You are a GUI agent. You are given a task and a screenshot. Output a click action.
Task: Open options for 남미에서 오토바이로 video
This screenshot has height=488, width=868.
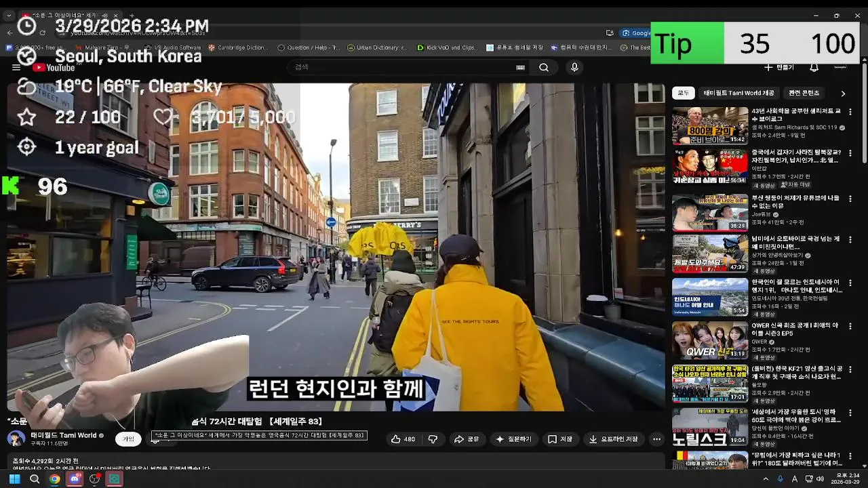click(x=850, y=241)
